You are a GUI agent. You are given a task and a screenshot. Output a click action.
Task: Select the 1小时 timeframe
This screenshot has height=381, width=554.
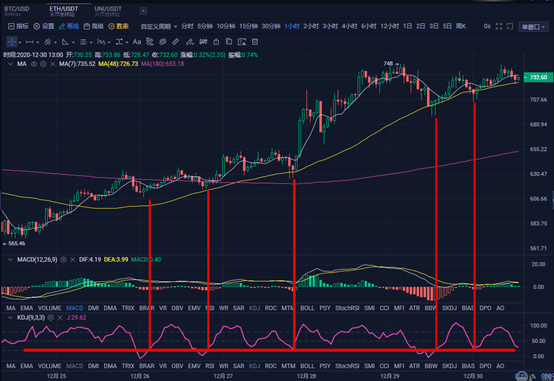292,26
